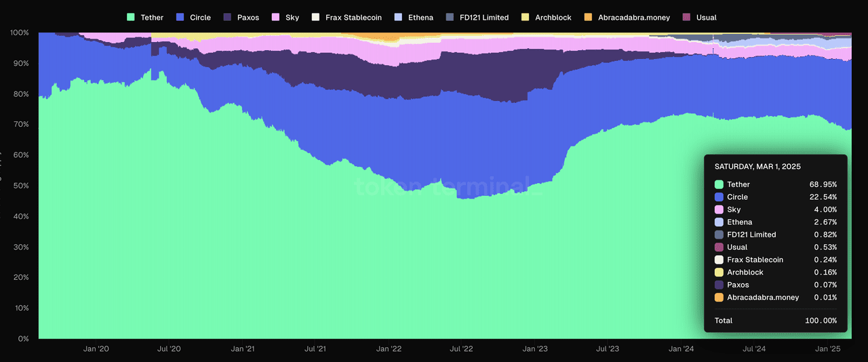Screen dimensions: 868x362
Task: Click the blue Circle swatch in the tooltip
Action: coord(719,197)
